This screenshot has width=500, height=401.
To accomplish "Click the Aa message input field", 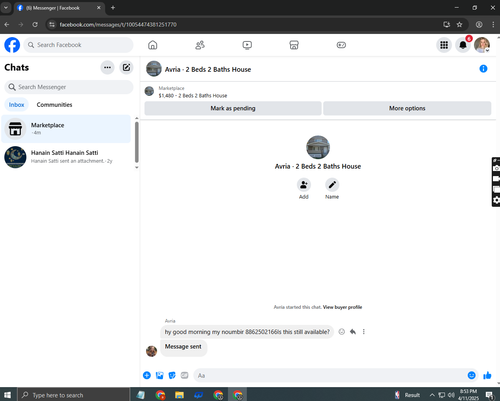I will click(x=330, y=376).
